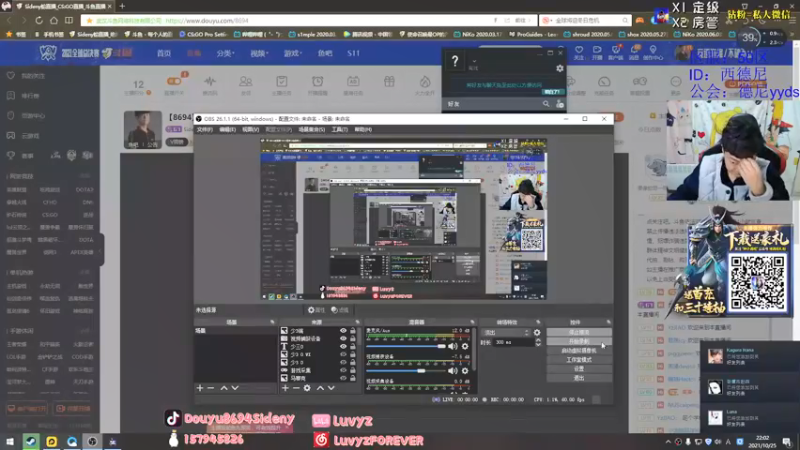The width and height of the screenshot is (800, 450).
Task: Move the selected source down
Action: point(331,388)
